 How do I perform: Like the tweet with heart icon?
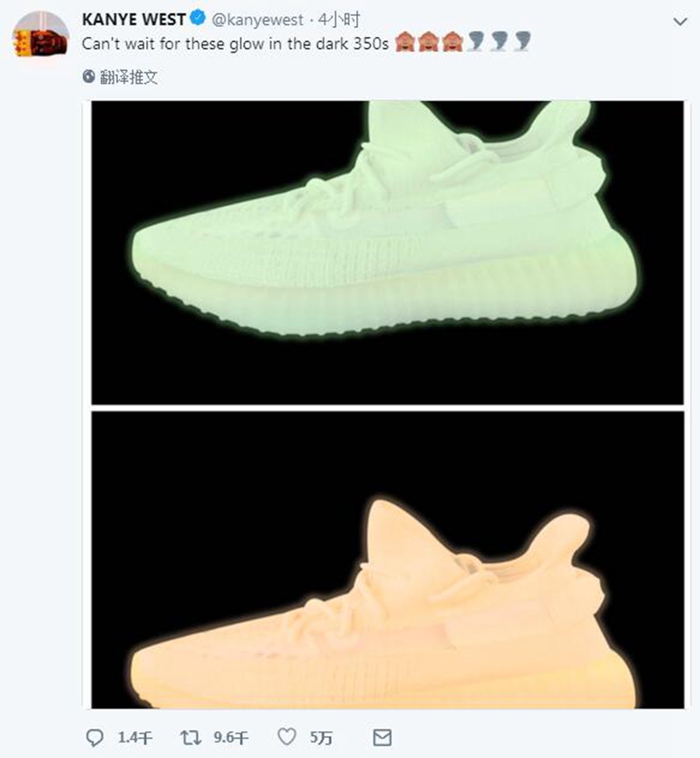[287, 737]
